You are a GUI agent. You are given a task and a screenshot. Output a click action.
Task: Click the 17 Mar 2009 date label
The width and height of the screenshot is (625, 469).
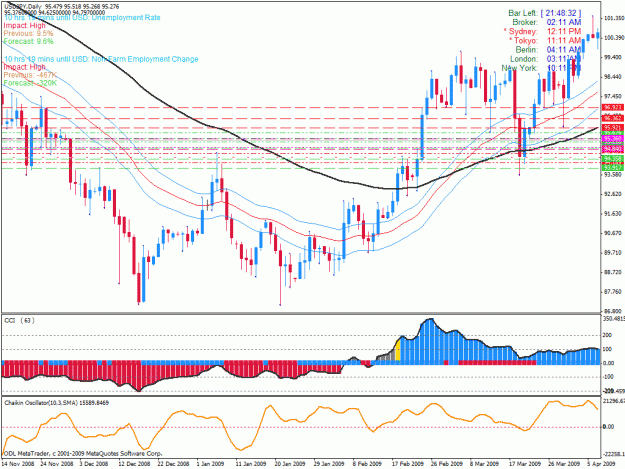(525, 464)
